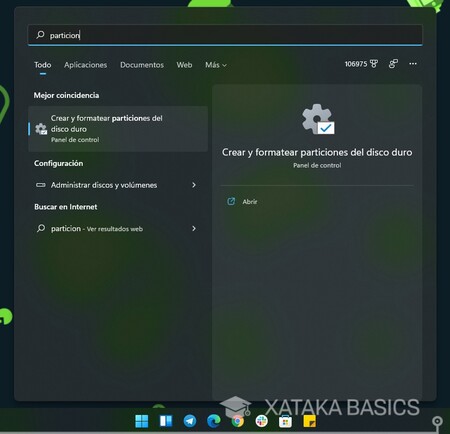
Task: Switch to the Documentos tab
Action: click(142, 65)
